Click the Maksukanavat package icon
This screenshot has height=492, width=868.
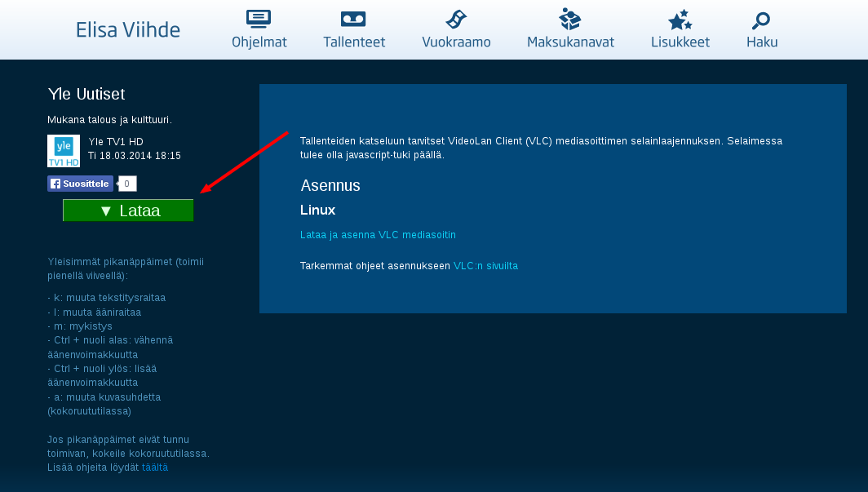[569, 20]
